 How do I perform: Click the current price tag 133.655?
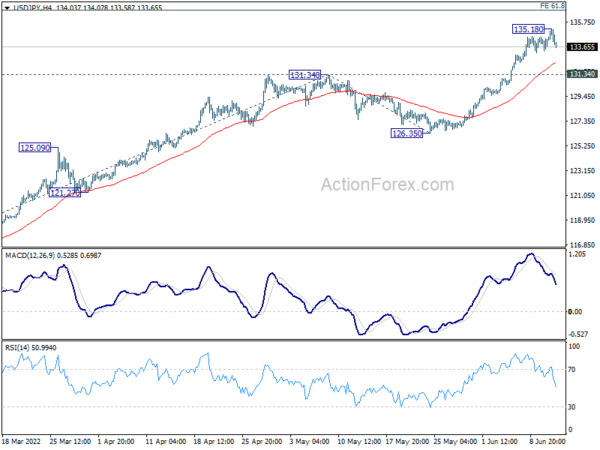tap(582, 47)
